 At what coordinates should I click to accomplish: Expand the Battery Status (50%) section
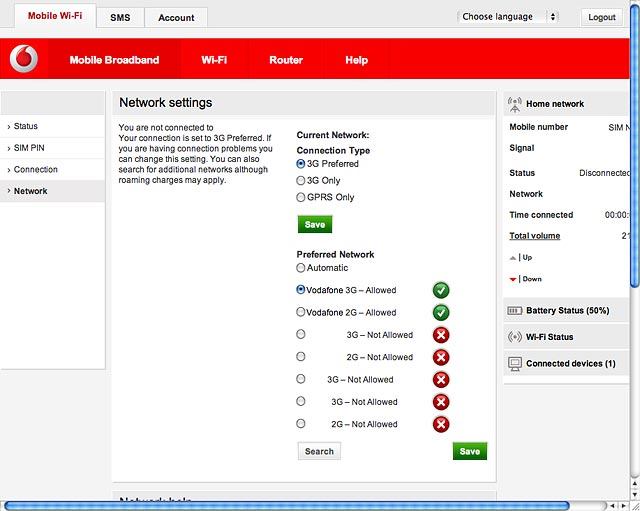(567, 311)
